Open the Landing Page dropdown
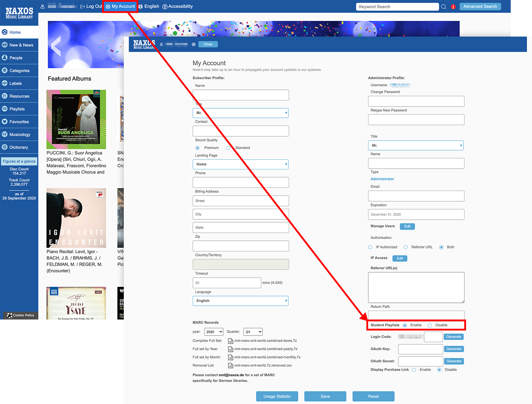Screen dimensions: 532x404 click(x=240, y=164)
